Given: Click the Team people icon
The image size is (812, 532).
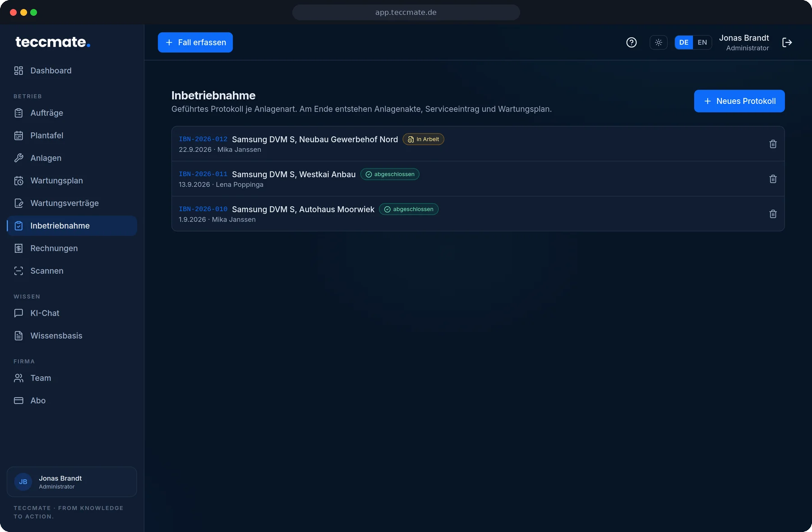Looking at the screenshot, I should click(x=18, y=378).
